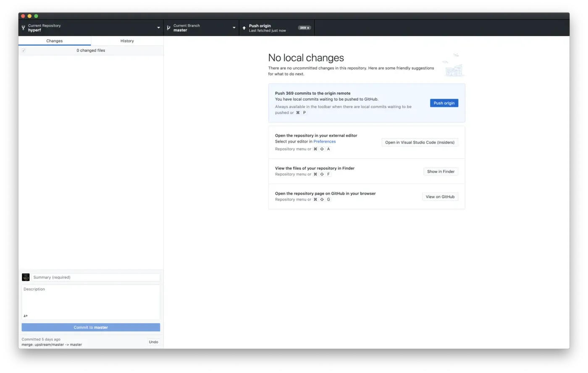The height and width of the screenshot is (373, 588).
Task: Click Push 369 commits to origin remote heading
Action: click(x=312, y=93)
